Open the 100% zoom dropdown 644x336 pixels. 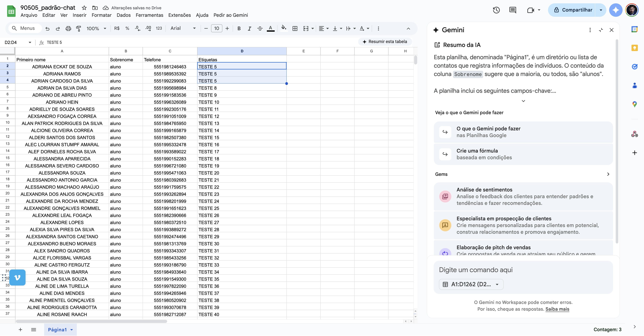pyautogui.click(x=96, y=28)
